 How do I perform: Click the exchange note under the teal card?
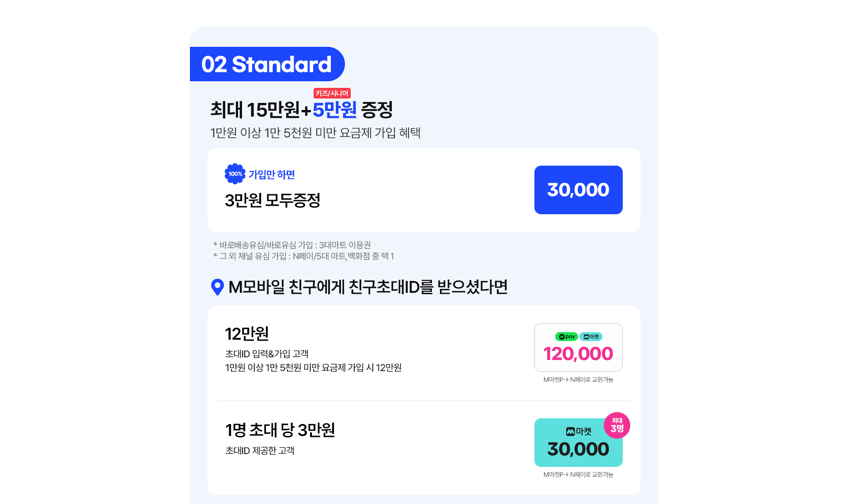coord(578,474)
